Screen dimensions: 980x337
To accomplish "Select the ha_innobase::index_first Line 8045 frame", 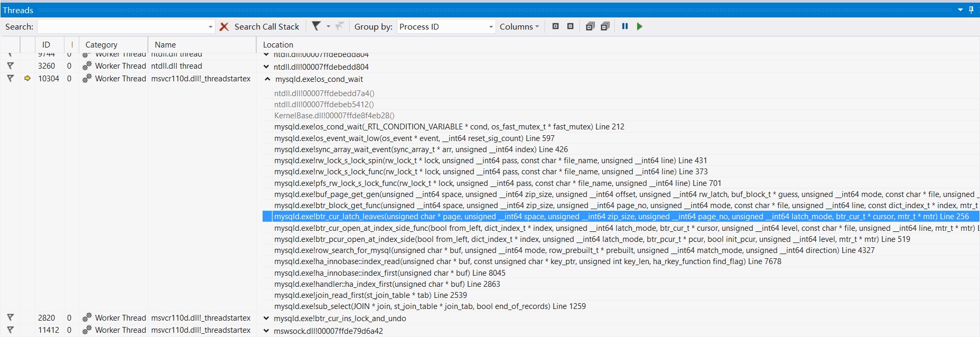I will tap(390, 273).
